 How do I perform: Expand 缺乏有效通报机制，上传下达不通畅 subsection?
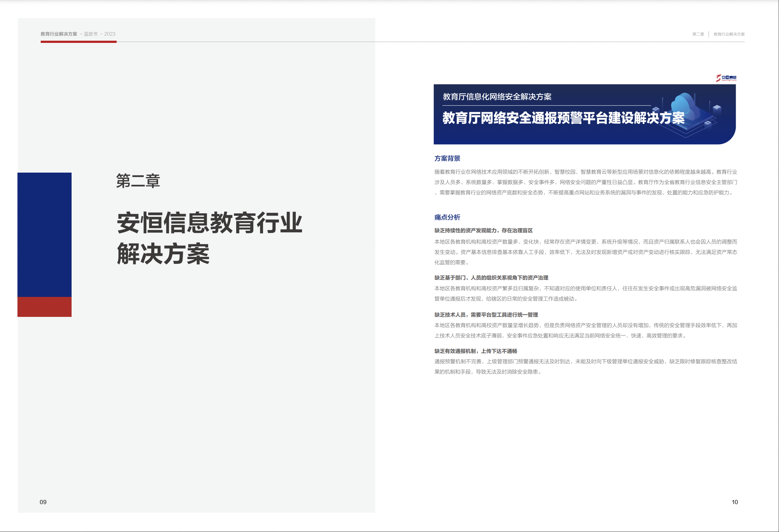click(476, 351)
